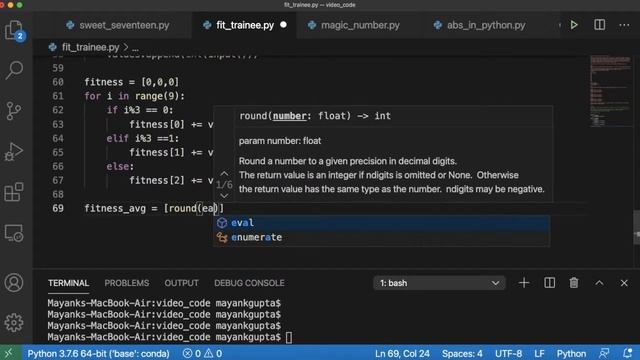Run Python file with play button
The width and height of the screenshot is (640, 360).
coord(574,25)
